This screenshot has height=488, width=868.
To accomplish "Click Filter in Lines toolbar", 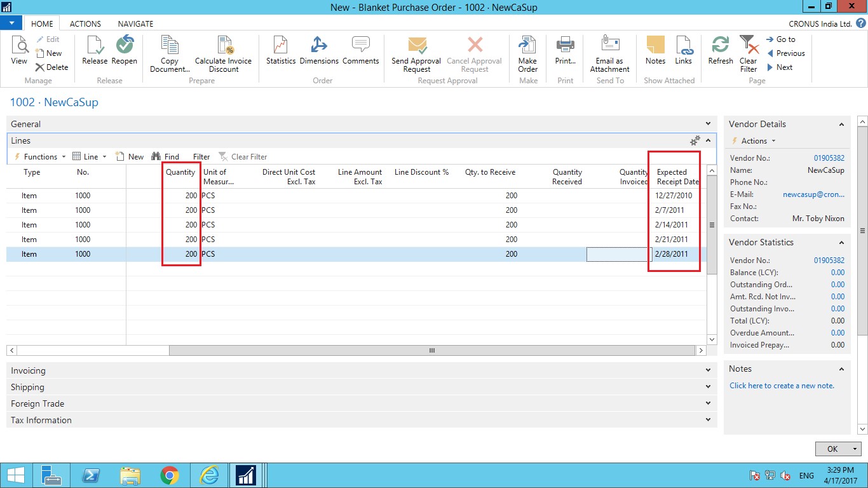I will pyautogui.click(x=201, y=156).
